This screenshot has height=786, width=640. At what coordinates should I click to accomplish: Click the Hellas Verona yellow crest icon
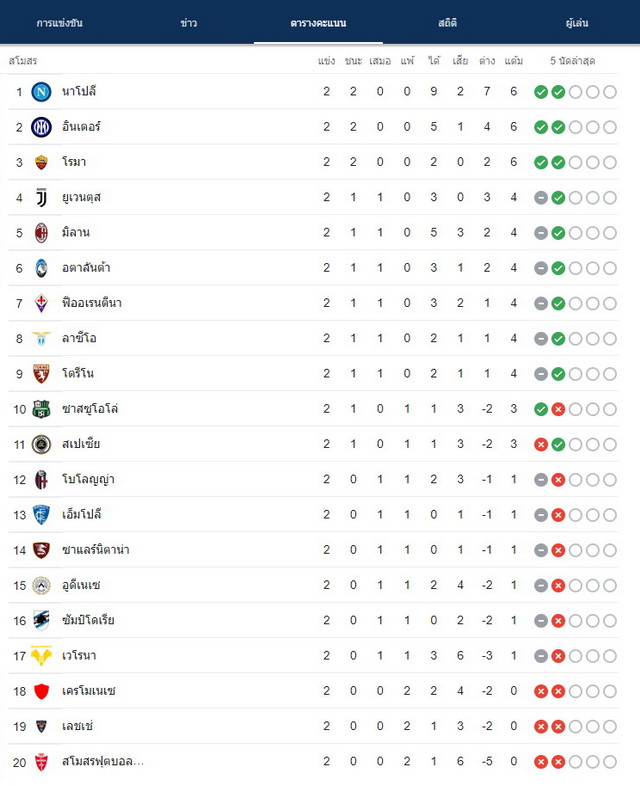(x=41, y=656)
